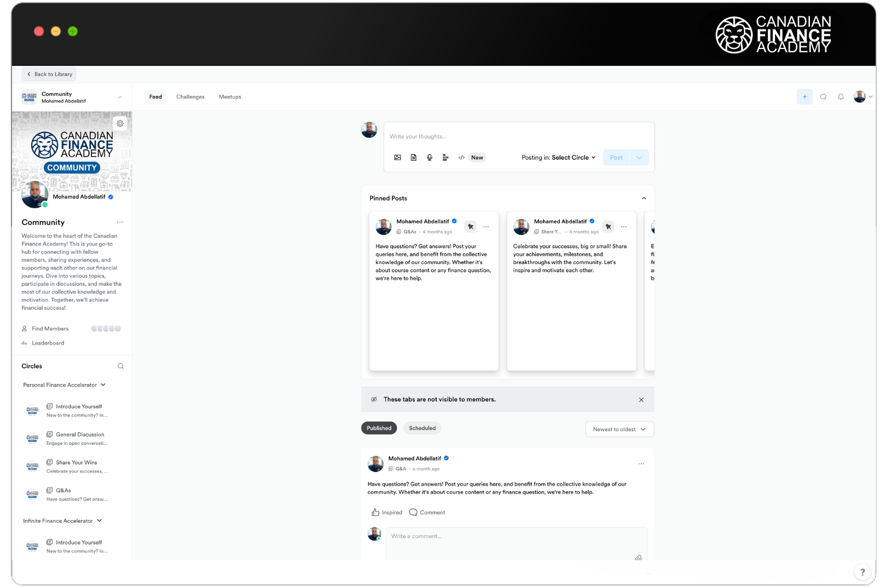Open more options for Community description
The width and height of the screenshot is (884, 588).
coord(120,222)
